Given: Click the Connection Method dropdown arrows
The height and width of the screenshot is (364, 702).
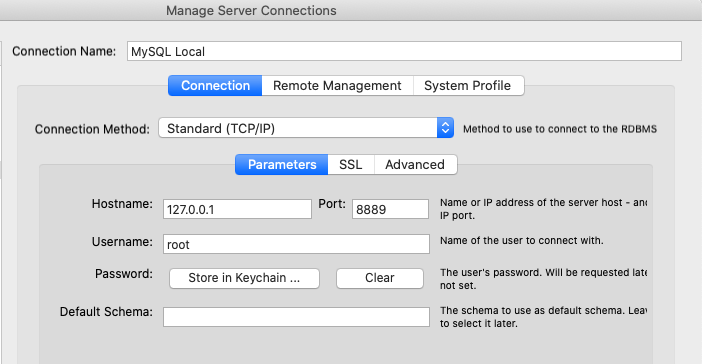Looking at the screenshot, I should coord(445,128).
